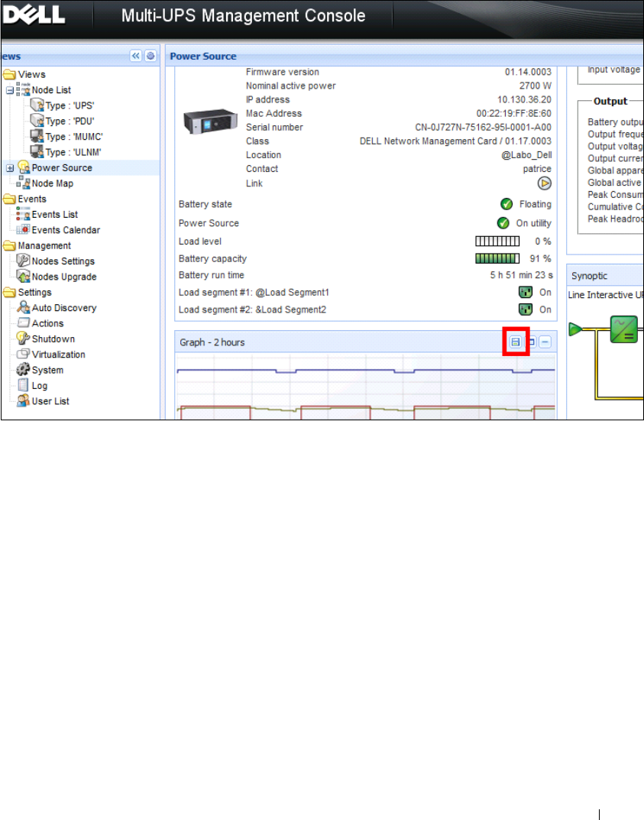Click the Events folder icon
This screenshot has height=820, width=644.
[9, 199]
